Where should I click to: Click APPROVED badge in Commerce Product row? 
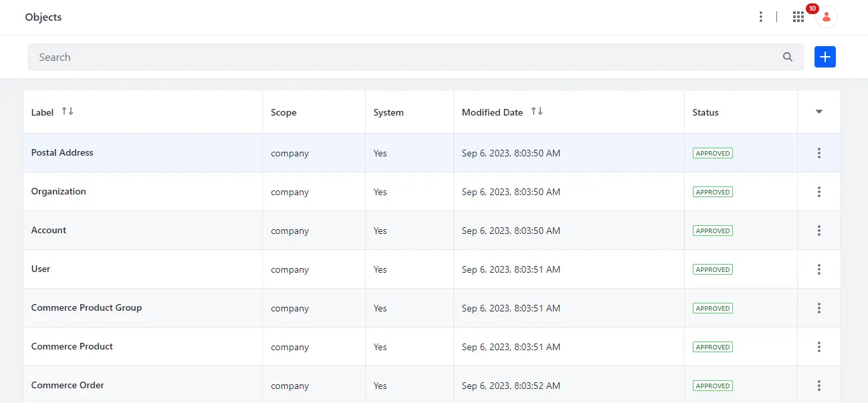[x=713, y=347]
